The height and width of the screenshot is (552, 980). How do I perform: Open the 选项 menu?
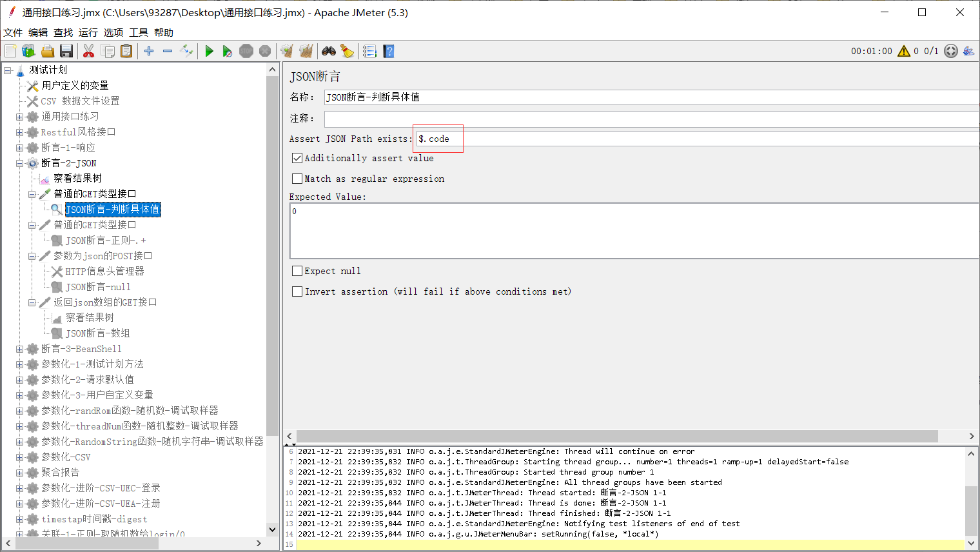point(113,32)
